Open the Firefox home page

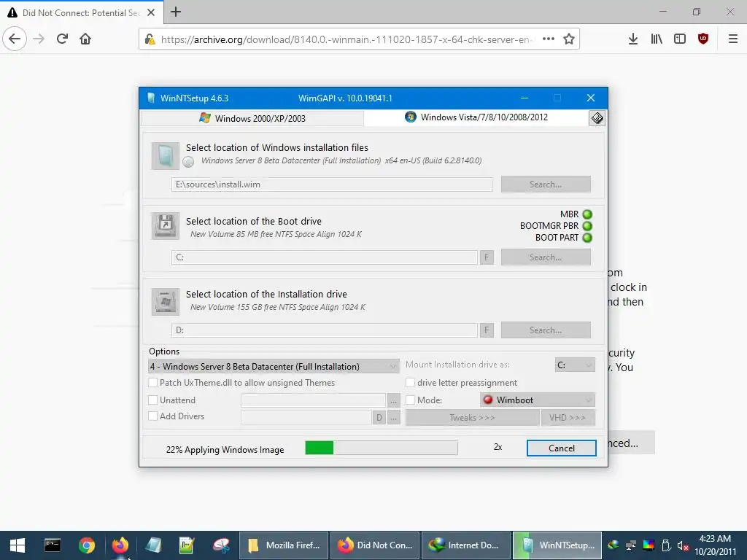(x=85, y=39)
